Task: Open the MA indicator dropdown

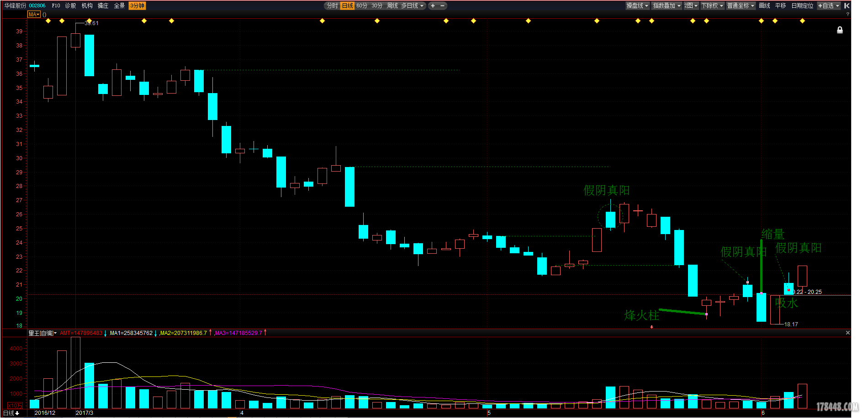Action: tap(34, 14)
